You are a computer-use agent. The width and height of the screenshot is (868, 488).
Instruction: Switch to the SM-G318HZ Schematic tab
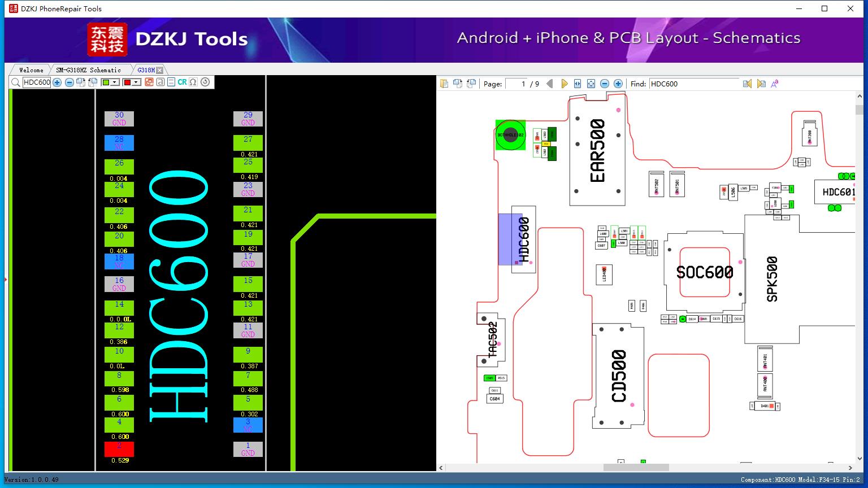(88, 70)
